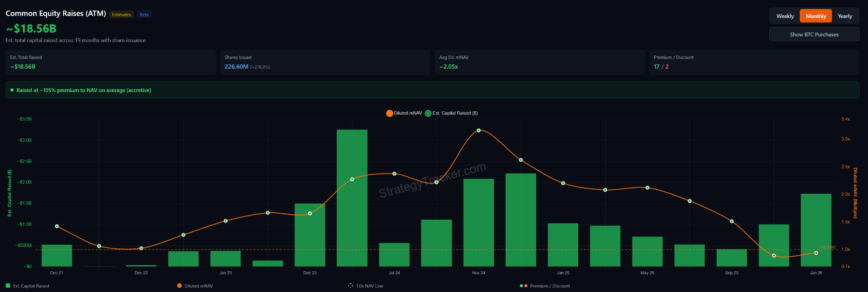This screenshot has width=868, height=292.
Task: Click the Beta badge
Action: pos(144,14)
